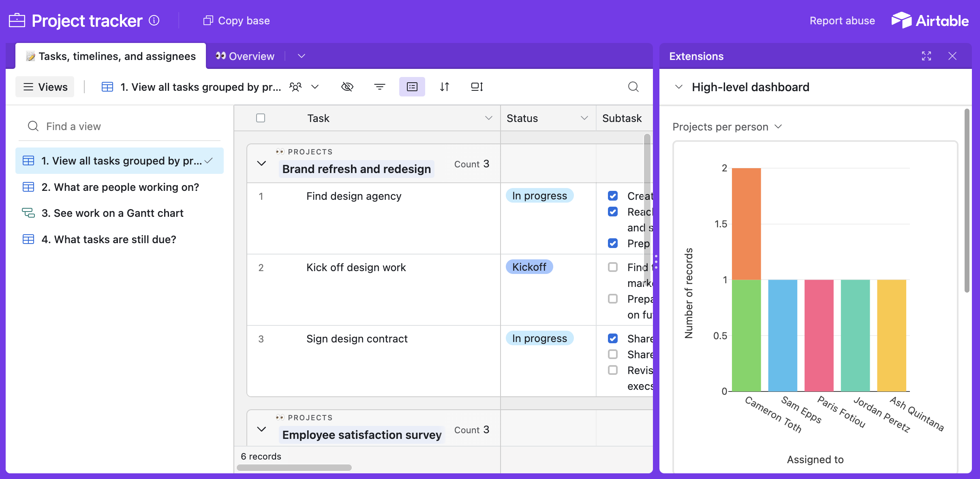Open the Status column dropdown
Viewport: 980px width, 479px height.
pos(584,118)
